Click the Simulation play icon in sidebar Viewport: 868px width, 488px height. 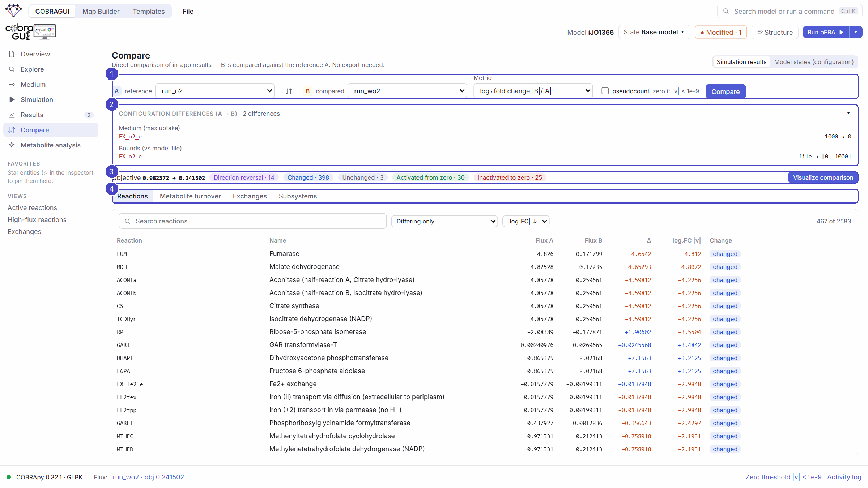coord(12,99)
